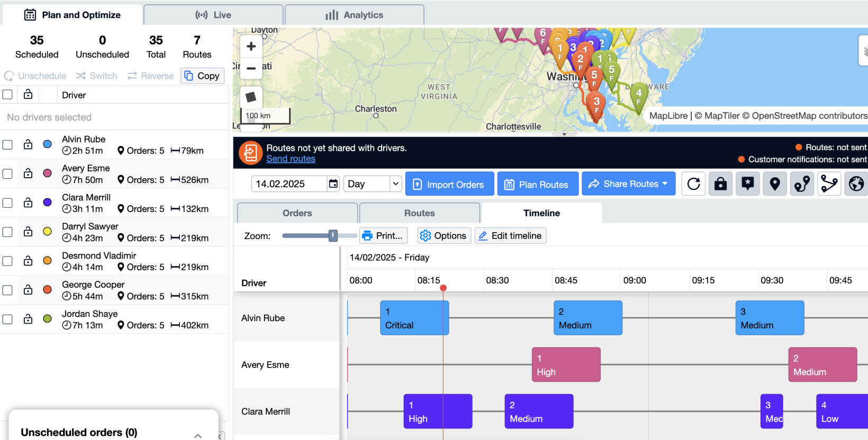868x440 pixels.
Task: Open the calendar date picker icon
Action: coord(333,184)
